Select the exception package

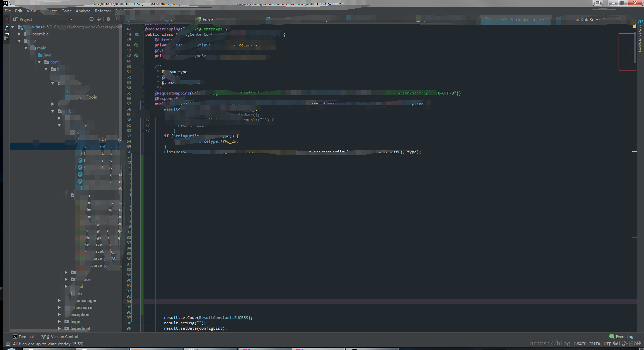(79, 315)
